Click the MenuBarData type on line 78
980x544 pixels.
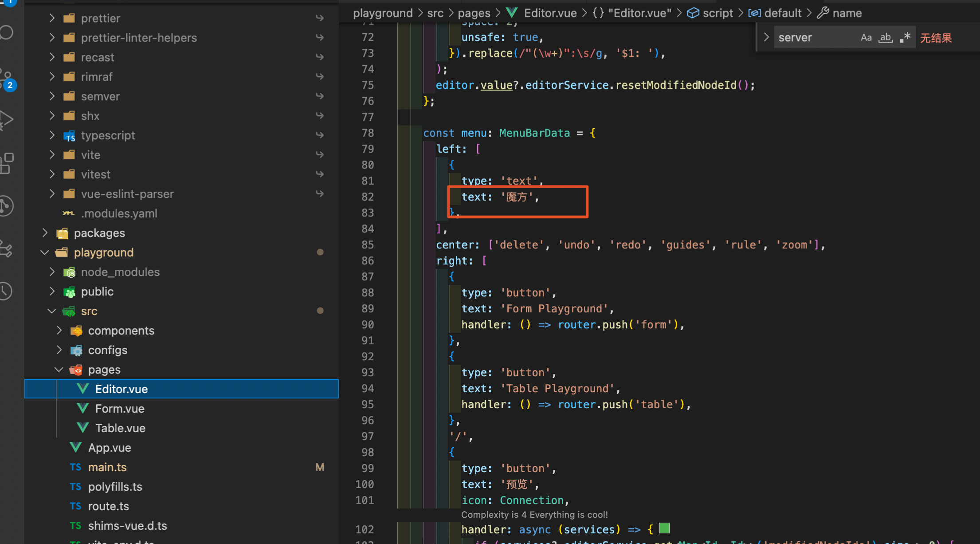tap(534, 133)
